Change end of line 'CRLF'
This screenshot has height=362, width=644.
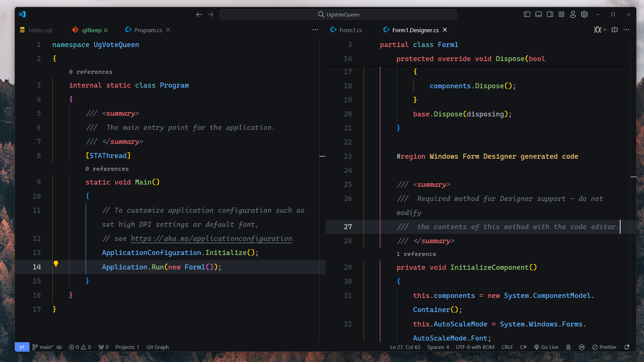click(x=507, y=347)
